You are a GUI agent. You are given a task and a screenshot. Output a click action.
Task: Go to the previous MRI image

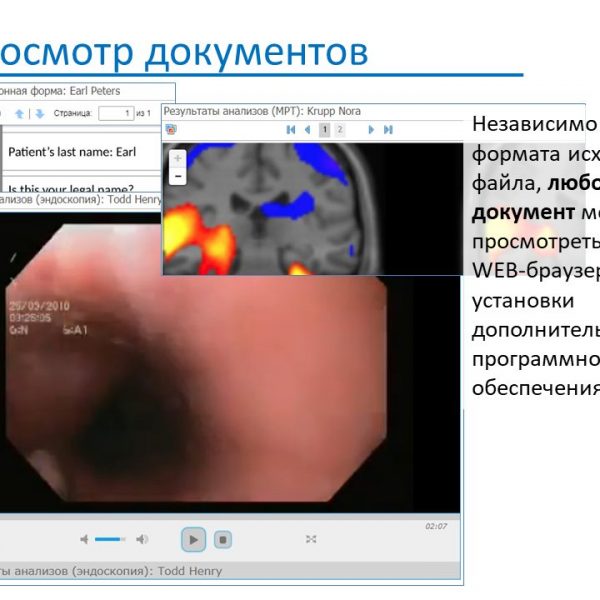(306, 130)
